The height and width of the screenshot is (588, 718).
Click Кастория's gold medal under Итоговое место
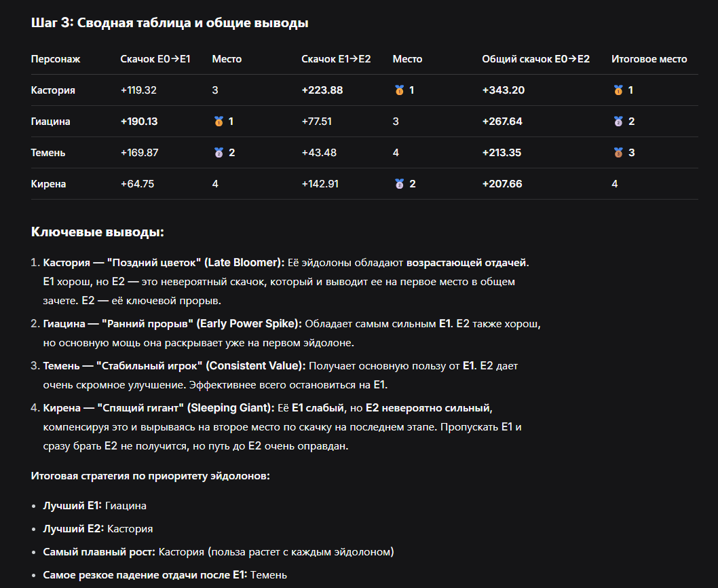coord(618,90)
